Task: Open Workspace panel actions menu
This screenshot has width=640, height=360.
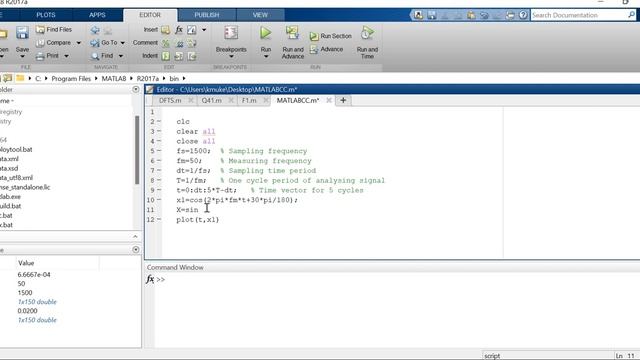Action: 136,249
